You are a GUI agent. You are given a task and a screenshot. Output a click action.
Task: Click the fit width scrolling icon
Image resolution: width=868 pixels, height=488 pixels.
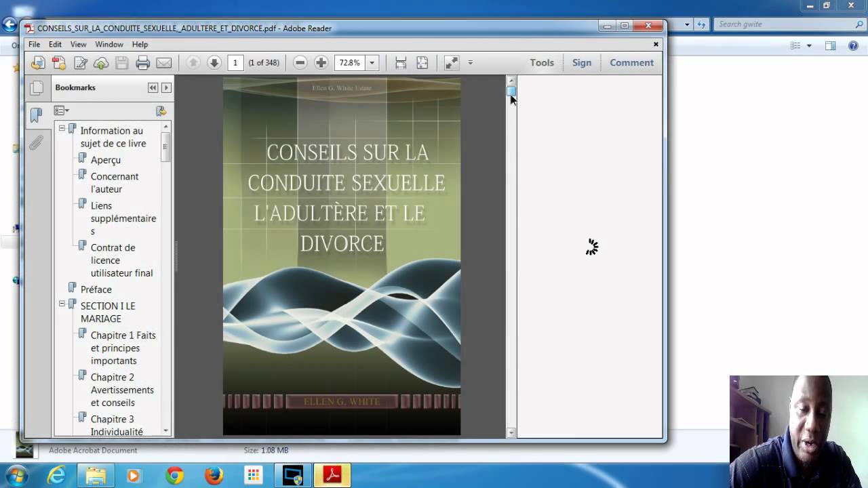(401, 62)
